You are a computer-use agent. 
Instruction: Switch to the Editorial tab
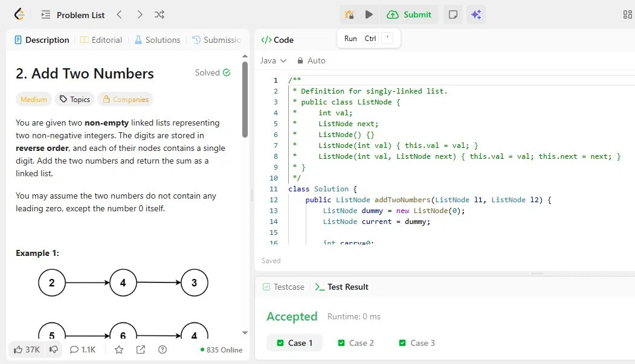click(101, 40)
